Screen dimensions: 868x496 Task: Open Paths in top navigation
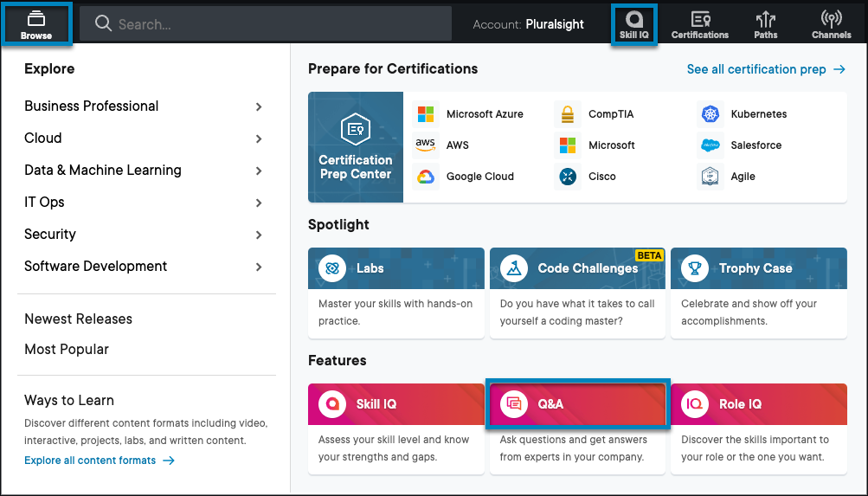pyautogui.click(x=766, y=25)
